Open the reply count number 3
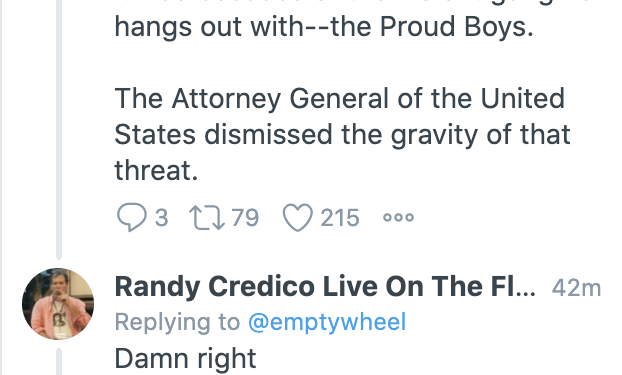The width and height of the screenshot is (622, 375). pos(161,218)
